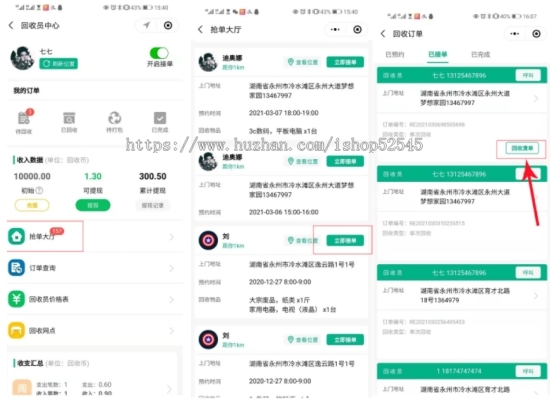The width and height of the screenshot is (550, 402).
Task: Expand the chevron on the 抢单大厅 row
Action: [172, 237]
